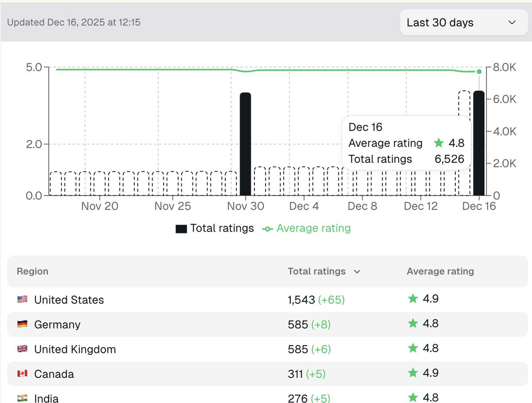
Task: Click the green Dec 16 average rating point
Action: click(479, 72)
